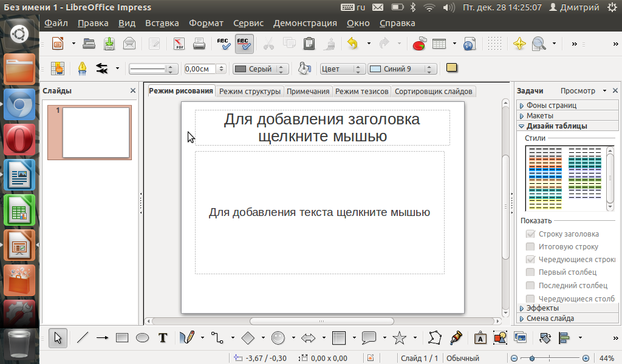The height and width of the screenshot is (364, 622).
Task: Select the Rectangle tool
Action: point(122,338)
